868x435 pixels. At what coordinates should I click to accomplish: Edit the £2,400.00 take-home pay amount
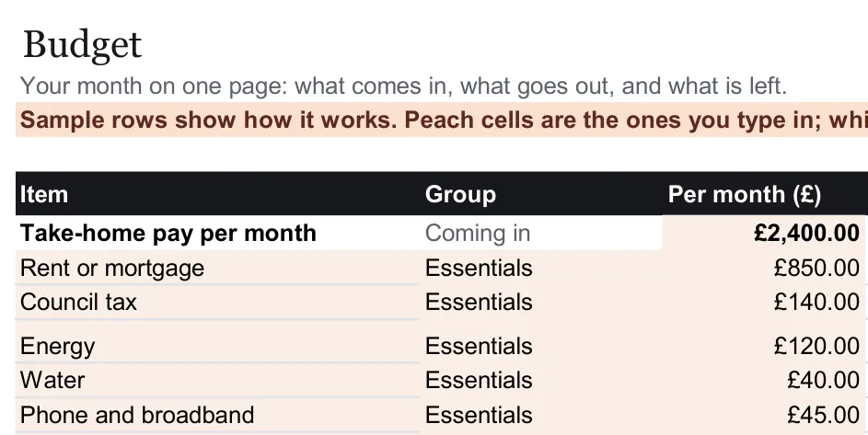click(x=764, y=233)
